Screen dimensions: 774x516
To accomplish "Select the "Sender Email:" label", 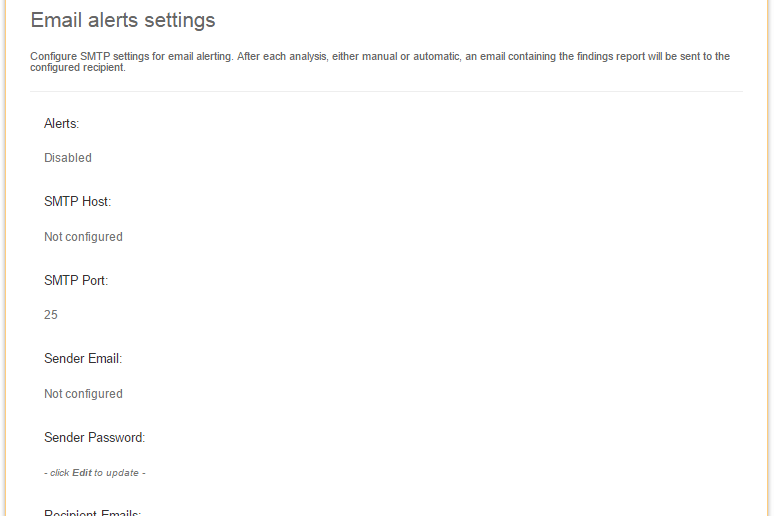I will tap(83, 358).
